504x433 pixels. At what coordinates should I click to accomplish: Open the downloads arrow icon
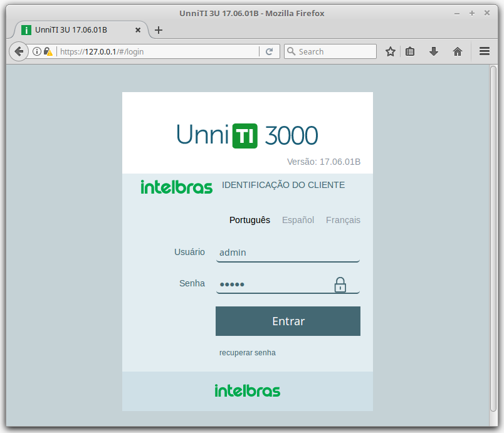tap(433, 51)
